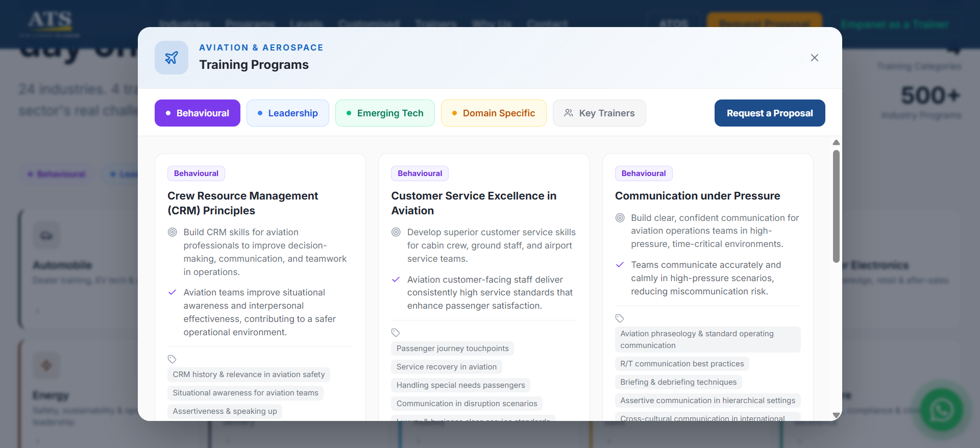The width and height of the screenshot is (980, 448).
Task: Click the target icon beside 'Build CRM skills'
Action: pos(173,232)
